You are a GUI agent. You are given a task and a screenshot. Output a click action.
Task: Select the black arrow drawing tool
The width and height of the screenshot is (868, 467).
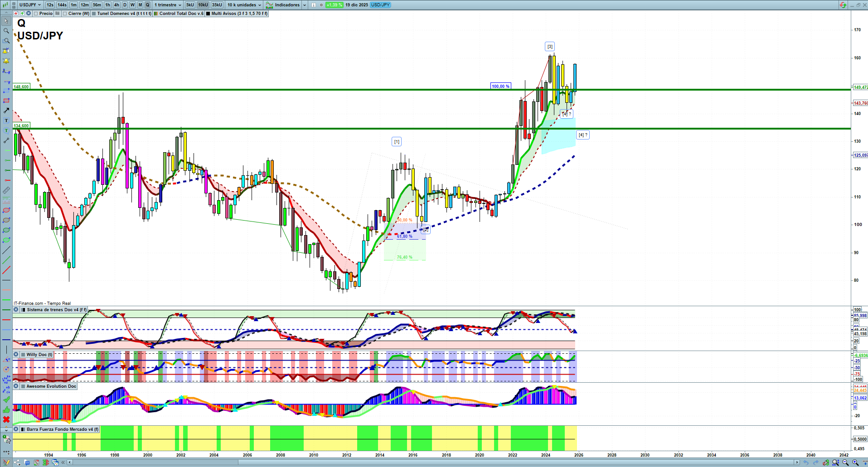point(6,111)
